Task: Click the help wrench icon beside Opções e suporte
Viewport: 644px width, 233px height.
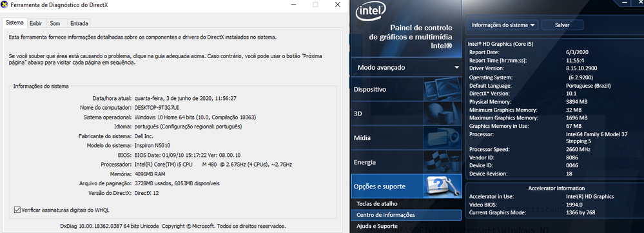Action: (442, 186)
